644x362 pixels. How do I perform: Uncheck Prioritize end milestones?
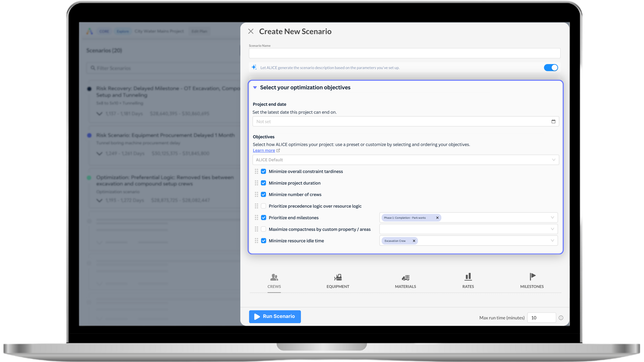(263, 218)
